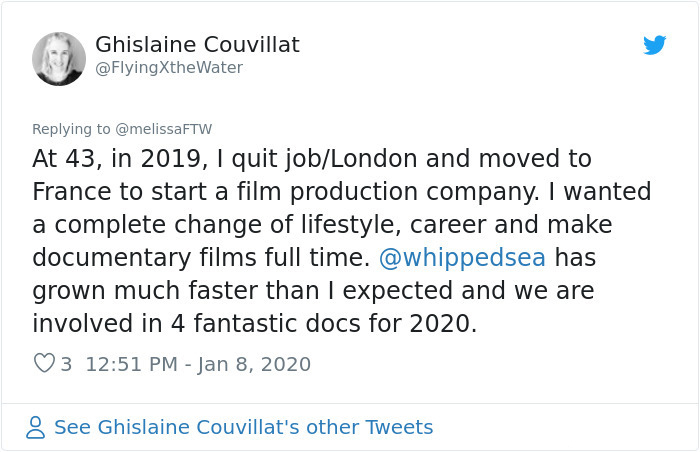
Task: Follow the @whippedsea mention link
Action: [x=462, y=257]
